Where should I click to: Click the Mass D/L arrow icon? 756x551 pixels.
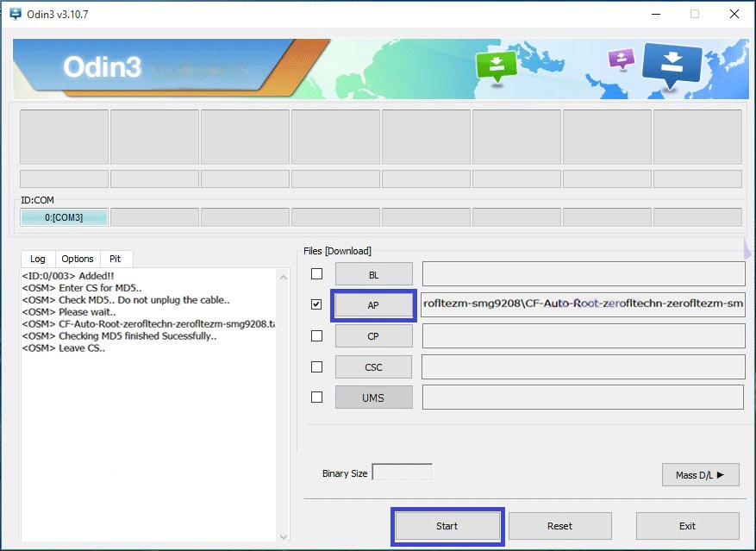[x=721, y=475]
